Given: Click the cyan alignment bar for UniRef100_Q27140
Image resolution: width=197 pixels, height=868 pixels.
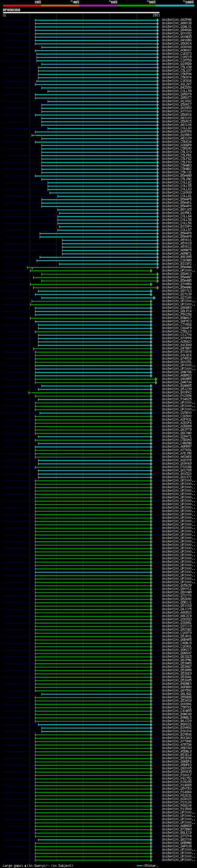Looking at the screenshot, I should click(98, 298).
